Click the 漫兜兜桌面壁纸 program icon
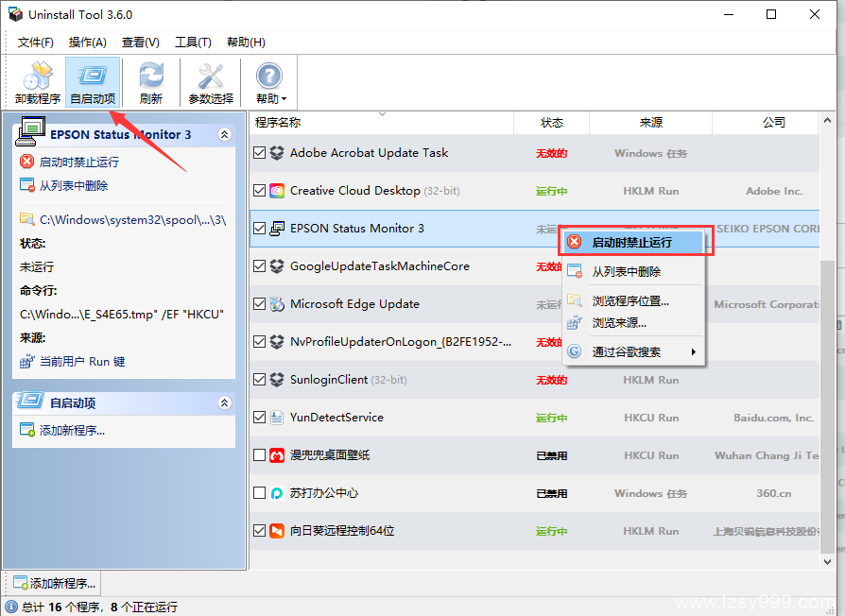845x616 pixels. click(277, 455)
